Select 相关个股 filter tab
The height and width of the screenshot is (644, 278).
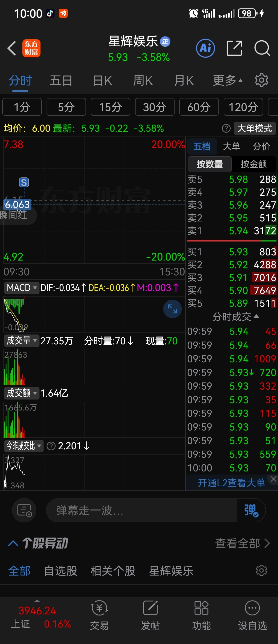point(113,571)
